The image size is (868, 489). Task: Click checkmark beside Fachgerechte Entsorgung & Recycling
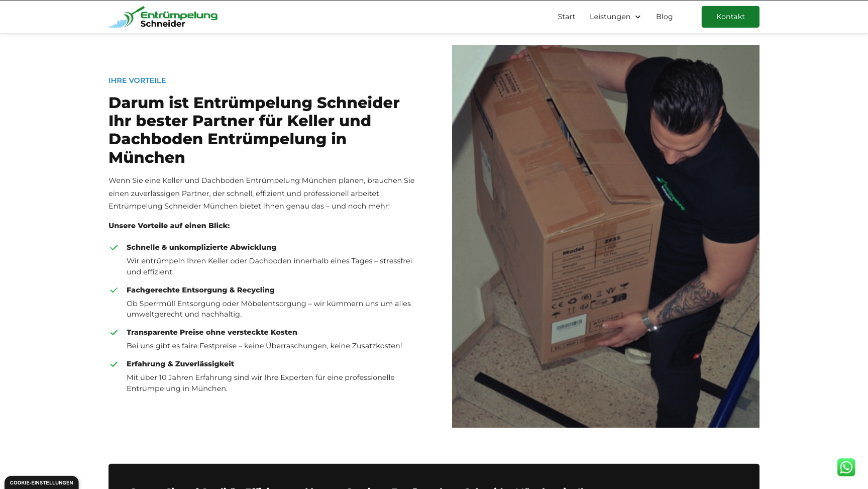(x=114, y=290)
